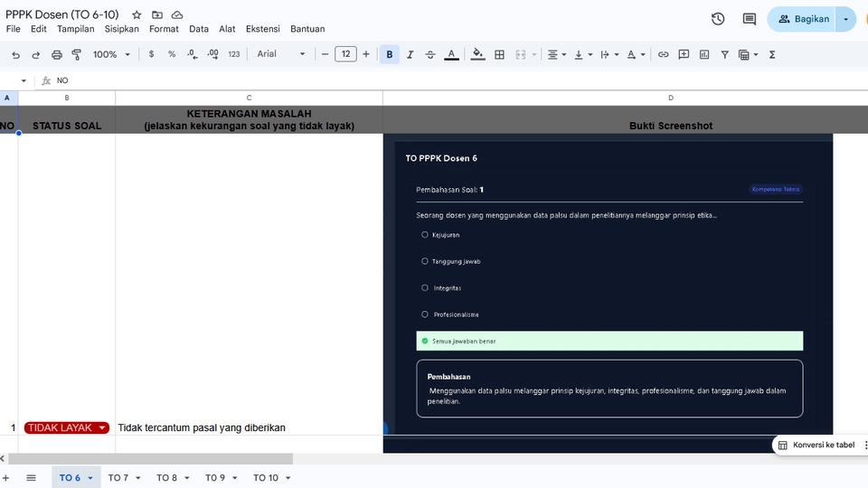
Task: Insert a chart
Action: coord(704,54)
